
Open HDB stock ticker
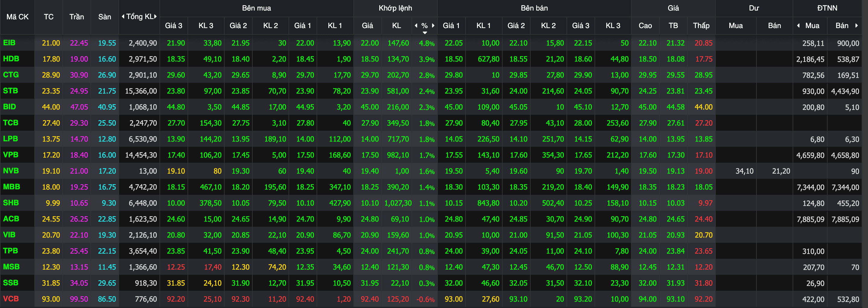[x=11, y=59]
